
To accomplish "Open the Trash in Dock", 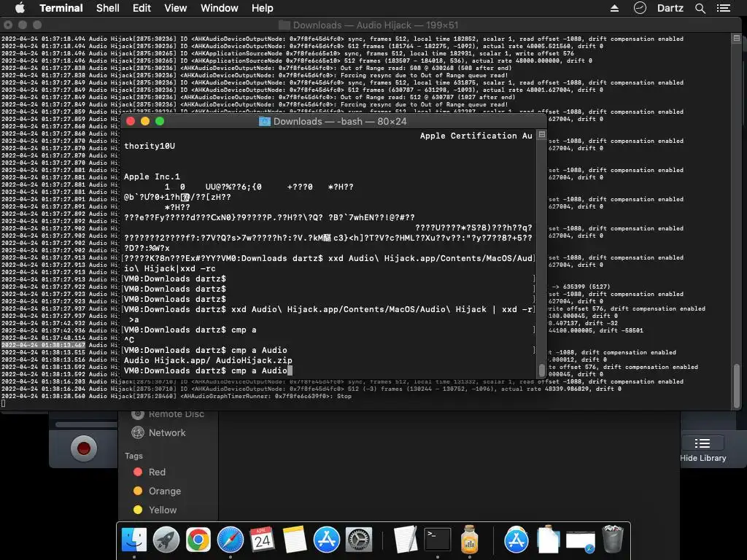I will (613, 540).
